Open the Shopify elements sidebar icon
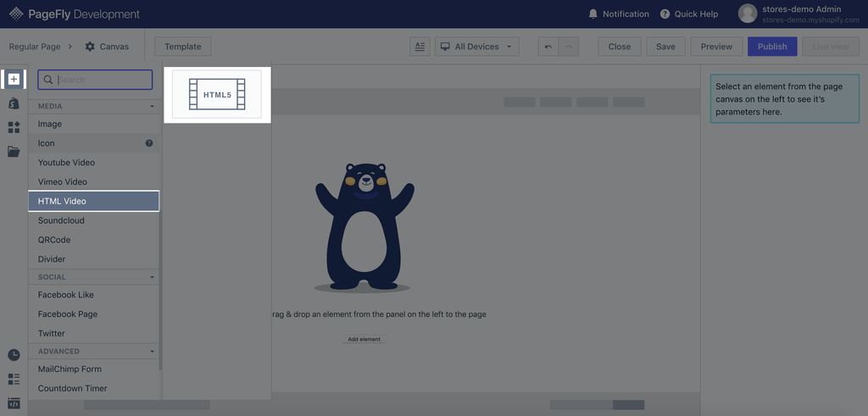The width and height of the screenshot is (868, 416). [x=14, y=103]
